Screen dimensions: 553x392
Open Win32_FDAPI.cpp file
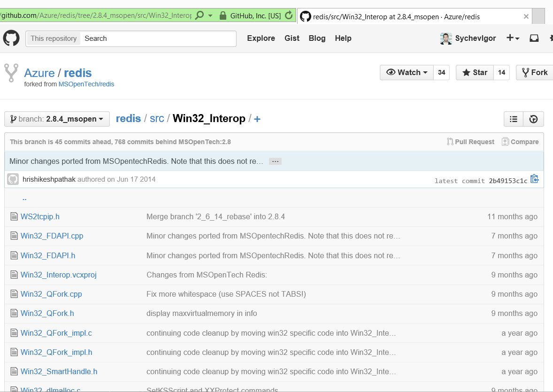click(x=52, y=236)
